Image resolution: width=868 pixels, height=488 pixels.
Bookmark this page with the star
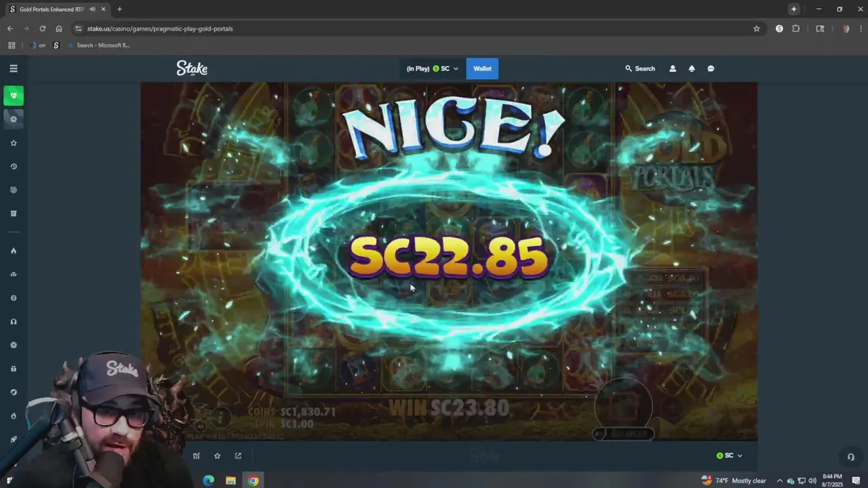[x=757, y=28]
